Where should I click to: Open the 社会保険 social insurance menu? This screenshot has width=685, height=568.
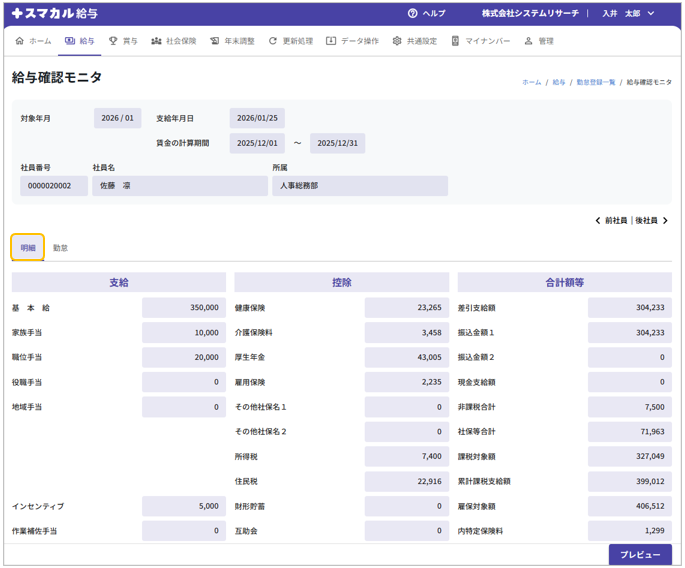click(173, 41)
